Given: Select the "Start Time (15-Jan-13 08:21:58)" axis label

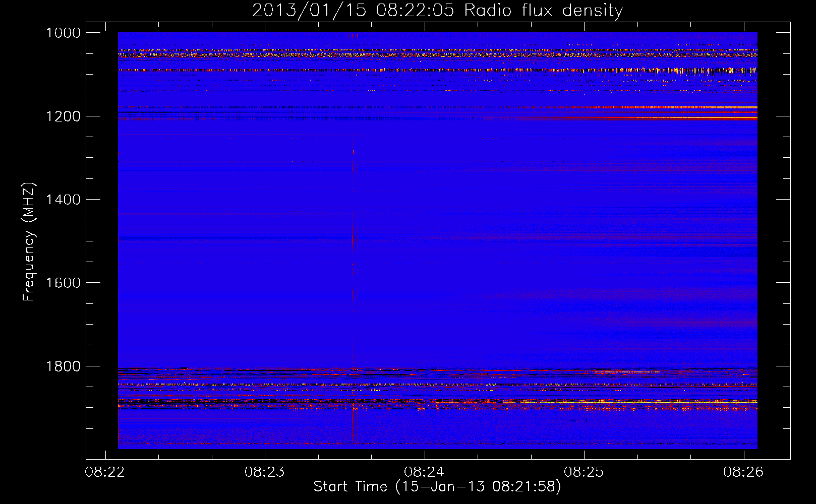Looking at the screenshot, I should coord(437,487).
